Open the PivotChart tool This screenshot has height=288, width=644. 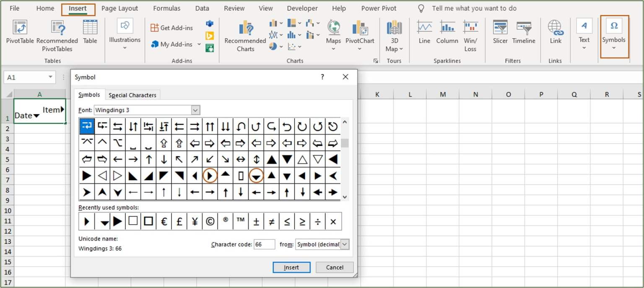coord(360,36)
